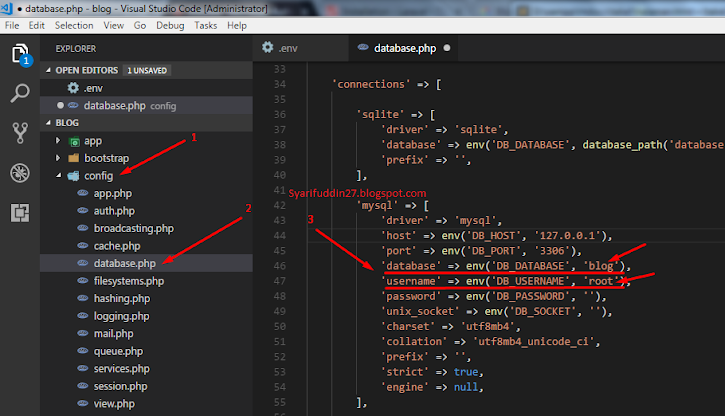Click gear icon beside .env in Open Editors
This screenshot has height=416, width=725.
coord(73,88)
